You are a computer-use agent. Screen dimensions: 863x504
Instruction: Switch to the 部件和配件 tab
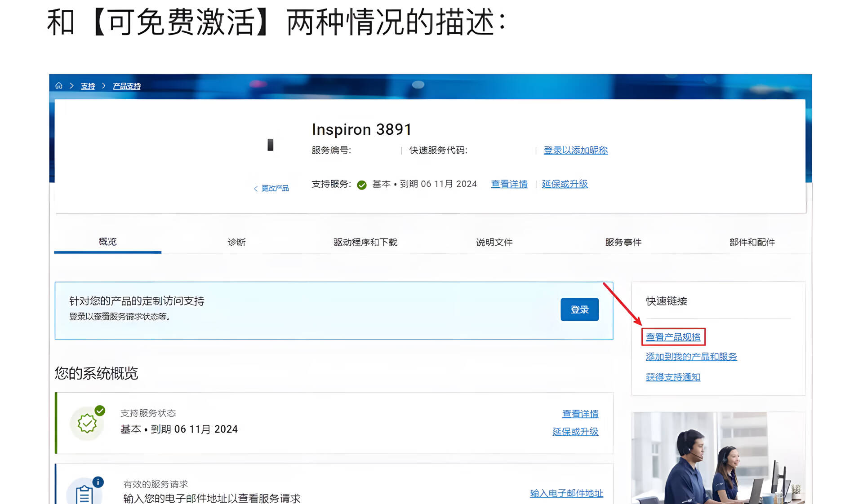pyautogui.click(x=752, y=242)
